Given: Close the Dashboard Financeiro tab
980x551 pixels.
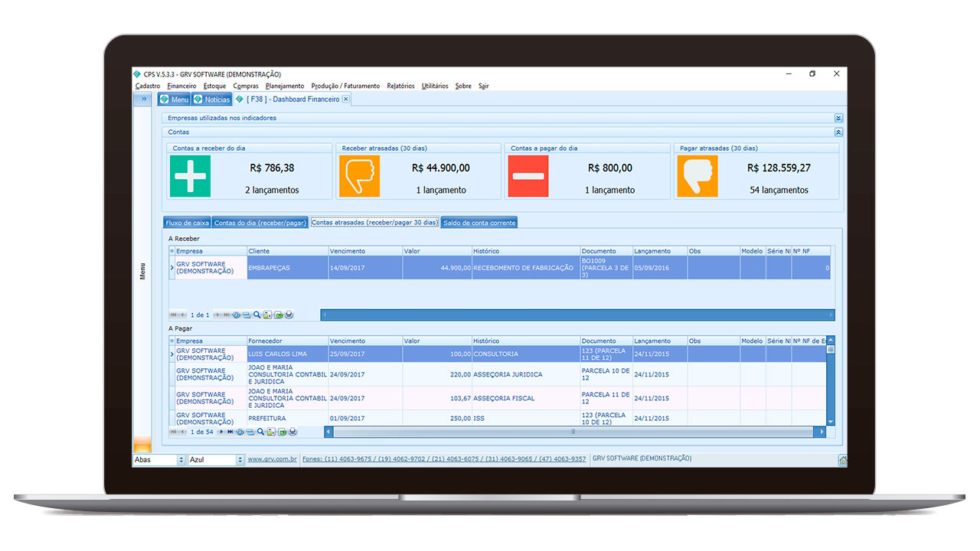Looking at the screenshot, I should pos(346,99).
